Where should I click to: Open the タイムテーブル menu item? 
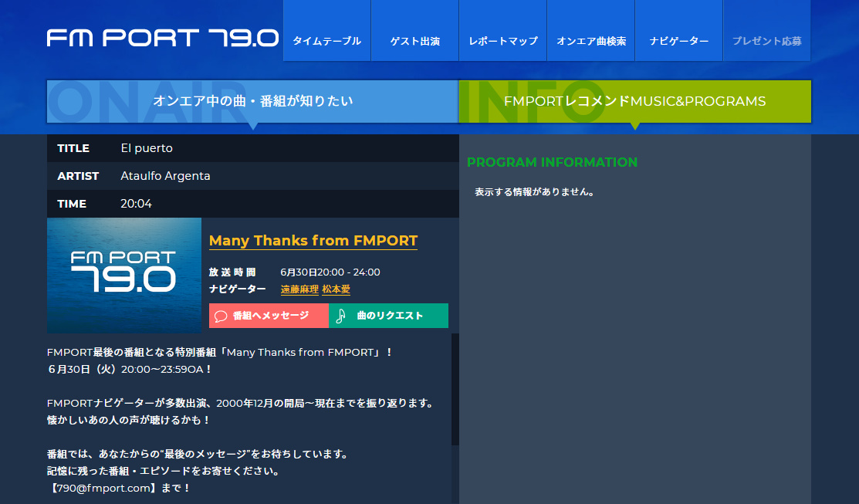pyautogui.click(x=327, y=31)
